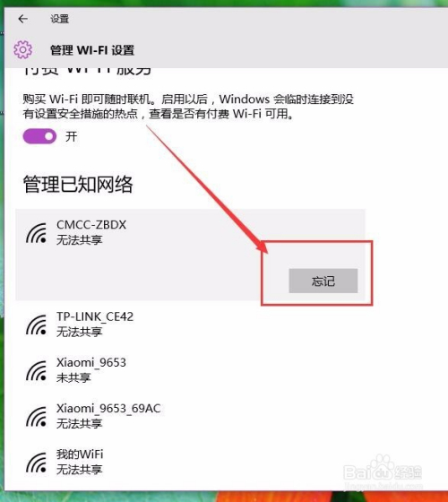
Task: Click the purple settings gear icon
Action: coord(22,49)
